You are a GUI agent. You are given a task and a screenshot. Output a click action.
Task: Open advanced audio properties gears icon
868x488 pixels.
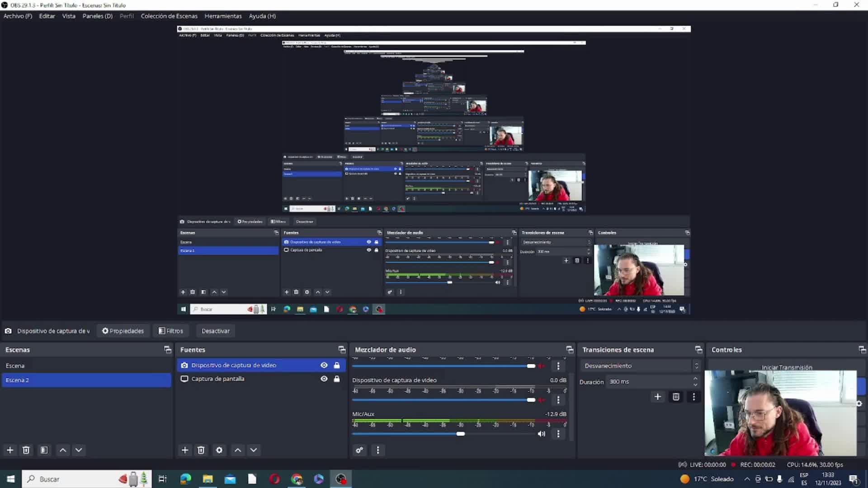coord(359,450)
